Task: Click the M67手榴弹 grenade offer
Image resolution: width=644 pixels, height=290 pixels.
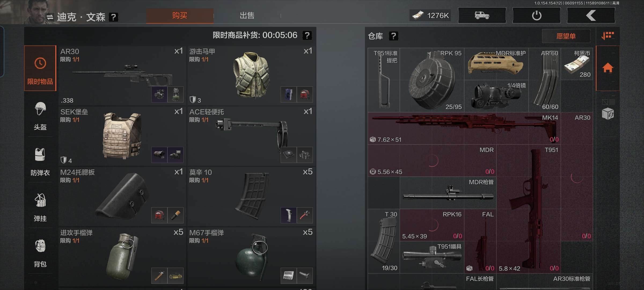Action: 251,257
